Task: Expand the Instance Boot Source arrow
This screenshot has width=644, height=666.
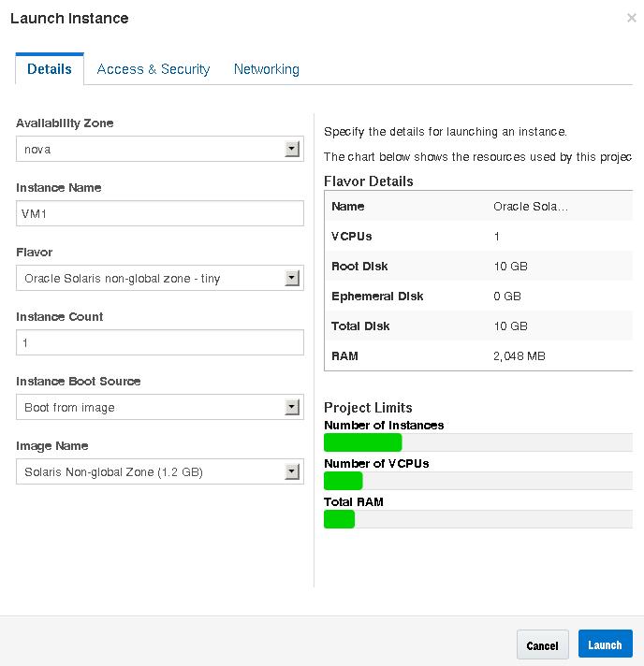Action: tap(292, 407)
